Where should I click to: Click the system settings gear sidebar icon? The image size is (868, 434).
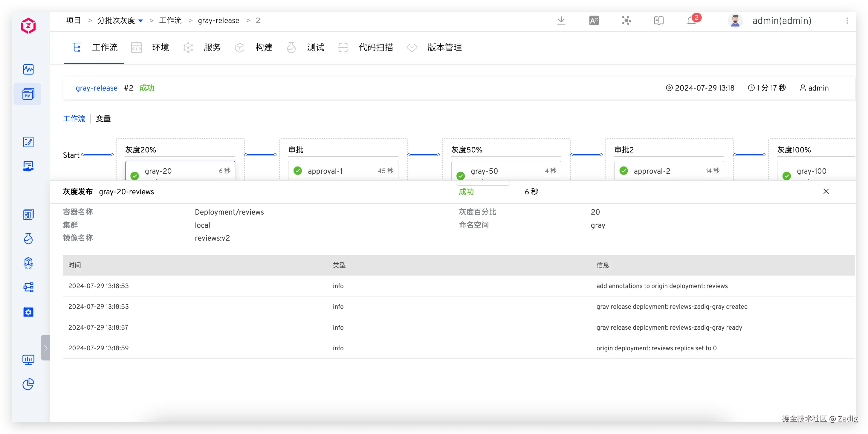28,312
